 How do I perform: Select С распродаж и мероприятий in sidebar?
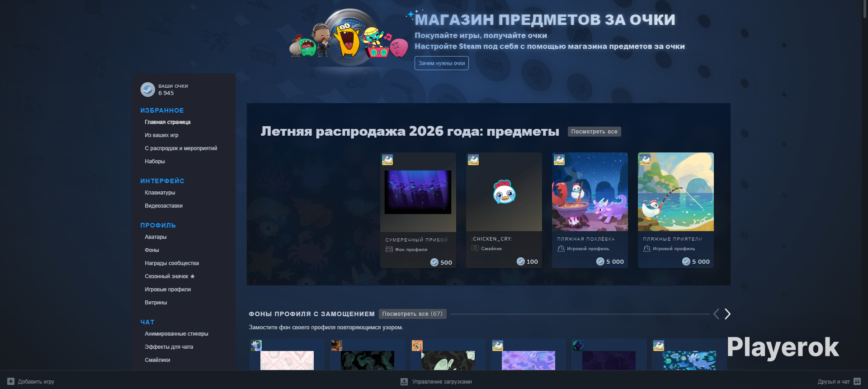tap(181, 148)
